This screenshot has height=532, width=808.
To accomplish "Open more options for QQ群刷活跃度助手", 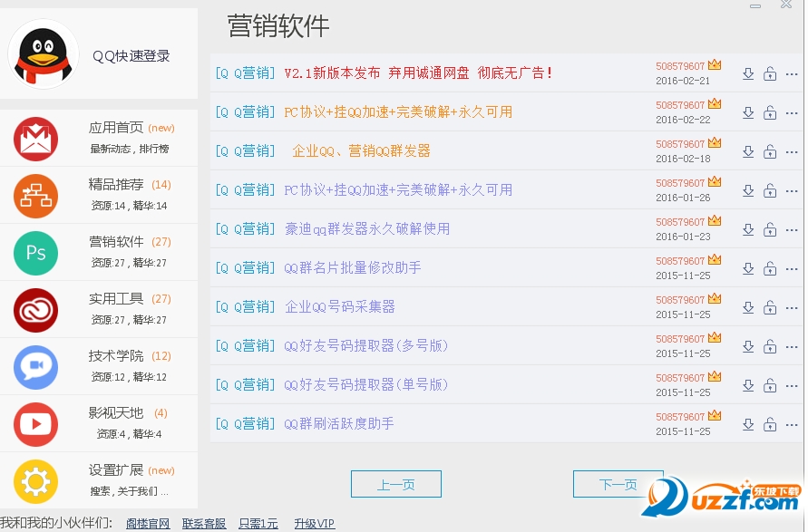I will (x=792, y=425).
